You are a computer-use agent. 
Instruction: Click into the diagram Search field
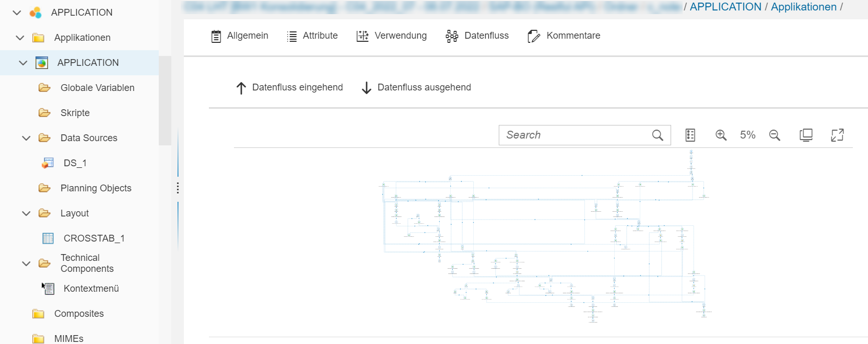click(x=574, y=135)
